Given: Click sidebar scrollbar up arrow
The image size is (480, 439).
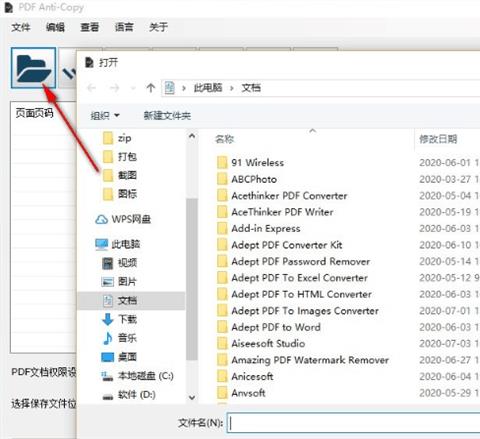Looking at the screenshot, I should tap(192, 136).
